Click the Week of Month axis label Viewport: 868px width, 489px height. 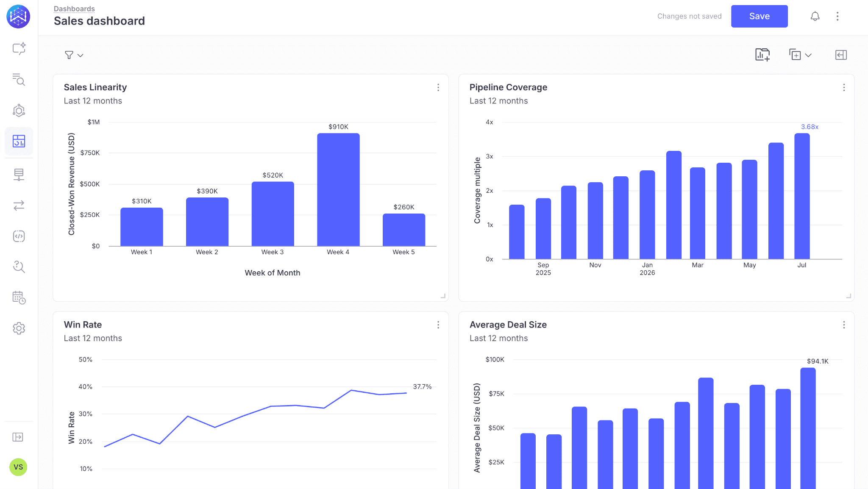click(x=273, y=273)
